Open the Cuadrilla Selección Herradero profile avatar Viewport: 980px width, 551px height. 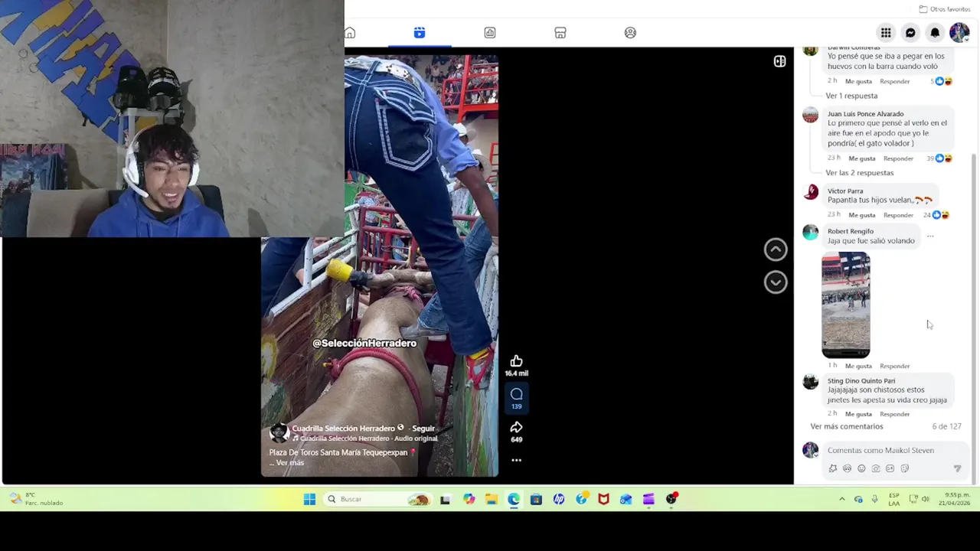(x=279, y=433)
